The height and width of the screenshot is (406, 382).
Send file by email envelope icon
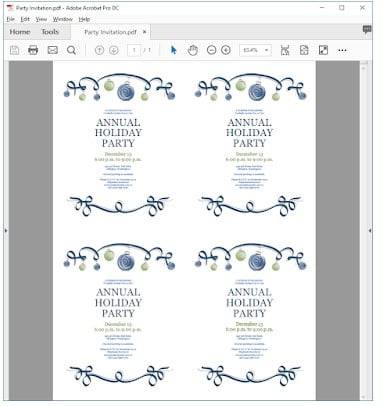[x=53, y=50]
